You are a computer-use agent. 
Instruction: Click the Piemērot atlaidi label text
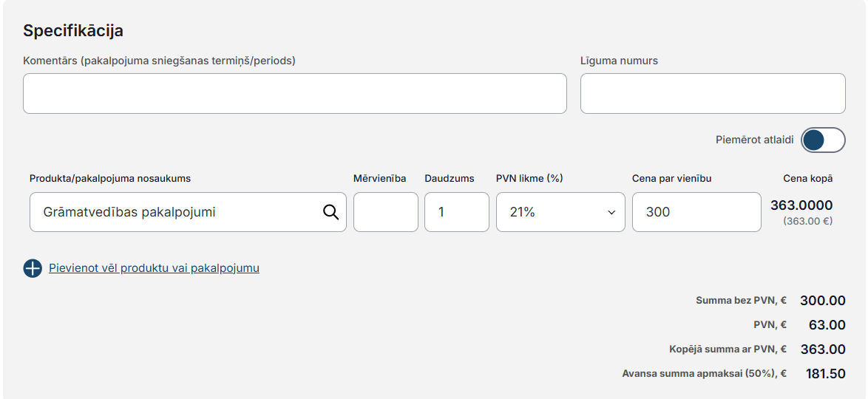click(x=755, y=140)
